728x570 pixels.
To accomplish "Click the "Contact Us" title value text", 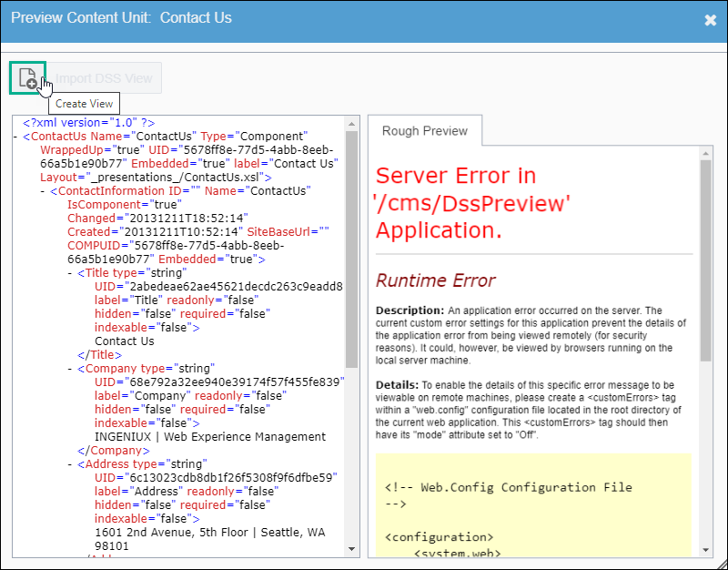I will pos(125,341).
